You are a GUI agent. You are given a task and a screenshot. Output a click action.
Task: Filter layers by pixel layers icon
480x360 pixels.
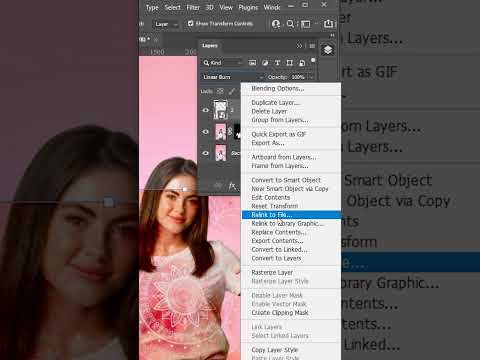pyautogui.click(x=252, y=63)
